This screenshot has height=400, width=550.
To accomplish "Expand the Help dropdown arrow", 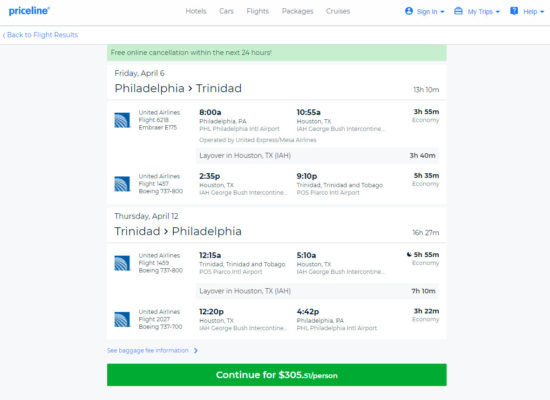I will 542,12.
